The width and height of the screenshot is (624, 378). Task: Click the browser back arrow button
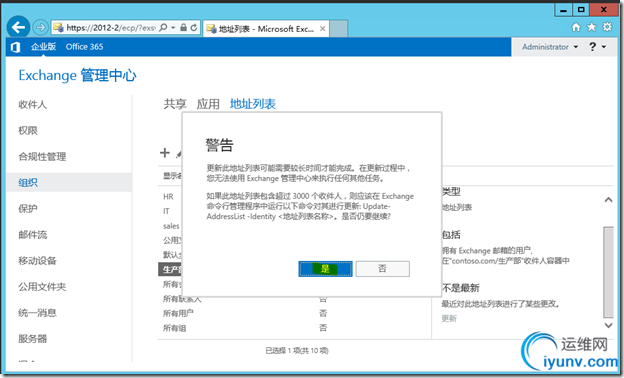pos(18,27)
